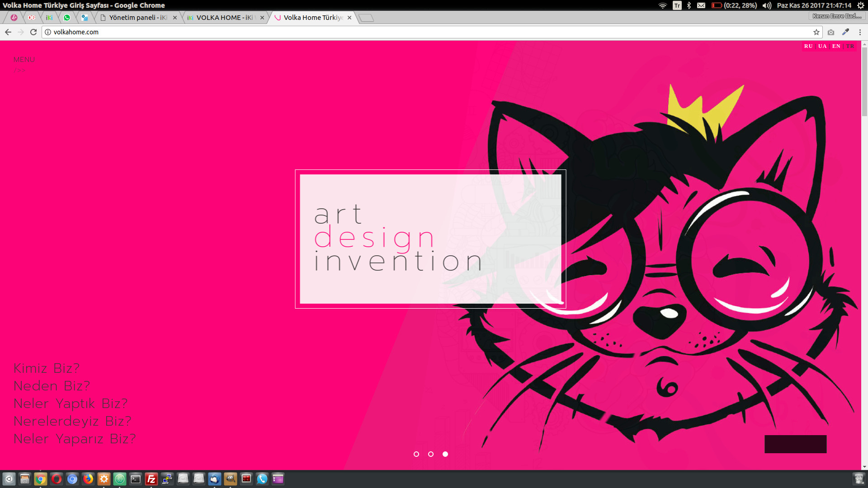Open the power/session gear menu

click(x=861, y=5)
